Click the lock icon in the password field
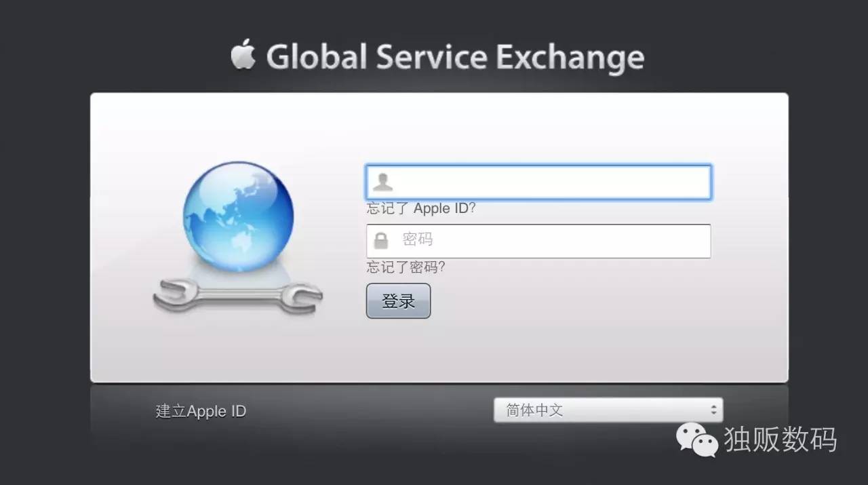Screen dimensions: 868x485 coord(382,241)
